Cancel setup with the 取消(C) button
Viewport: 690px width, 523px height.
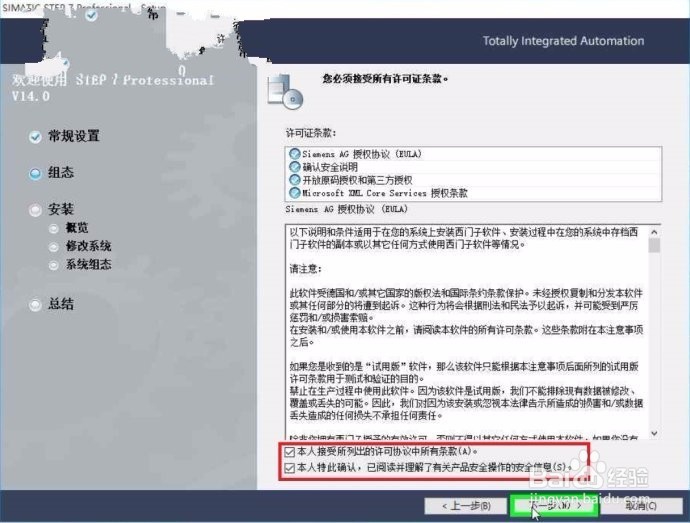[x=641, y=506]
